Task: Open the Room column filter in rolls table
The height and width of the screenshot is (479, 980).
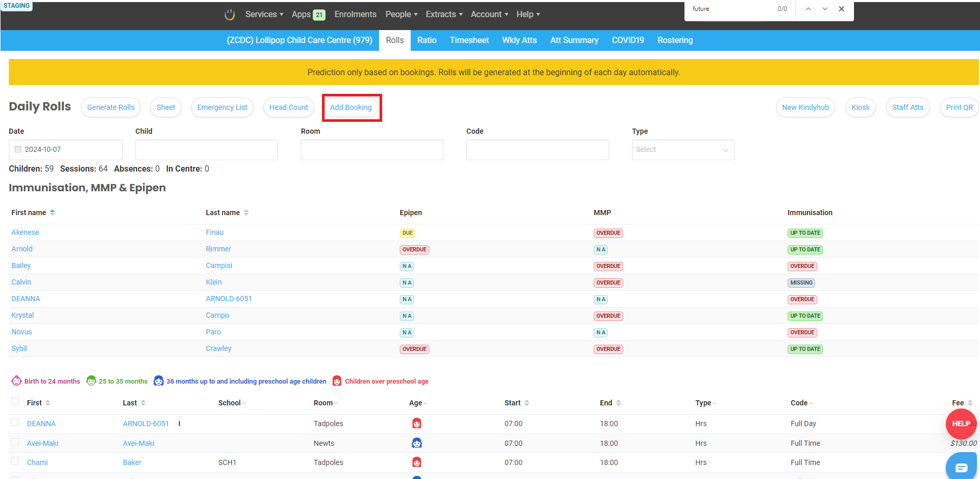Action: click(x=336, y=403)
